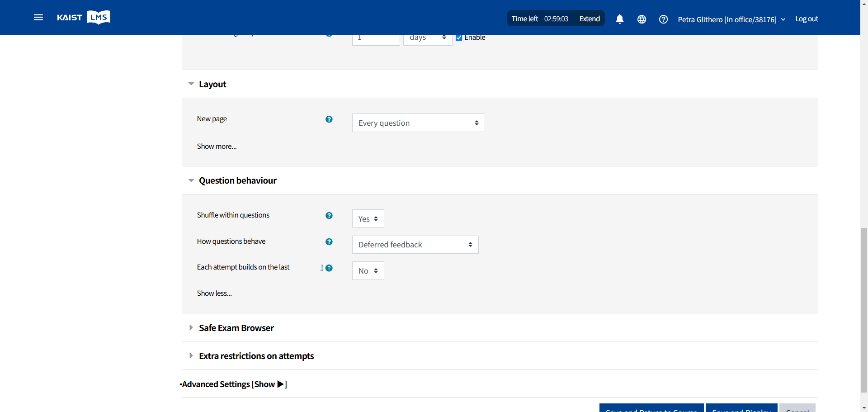Toggle the Enable checkbox

tap(459, 38)
